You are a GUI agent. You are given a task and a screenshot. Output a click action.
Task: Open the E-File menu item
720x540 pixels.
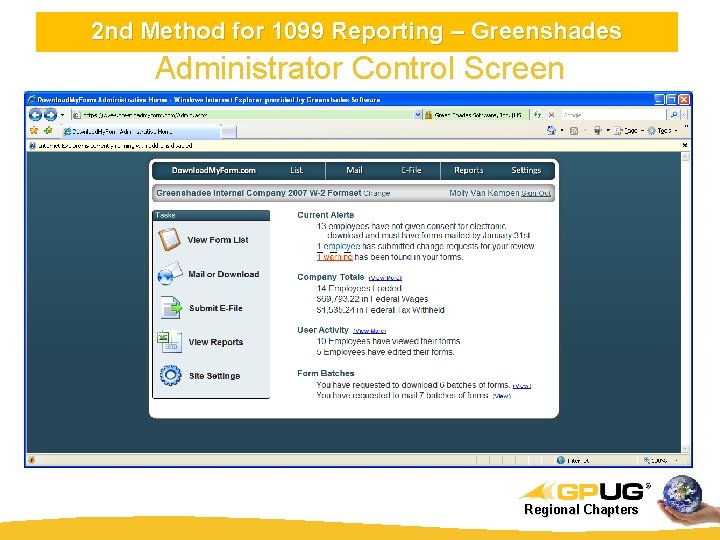[x=411, y=170]
